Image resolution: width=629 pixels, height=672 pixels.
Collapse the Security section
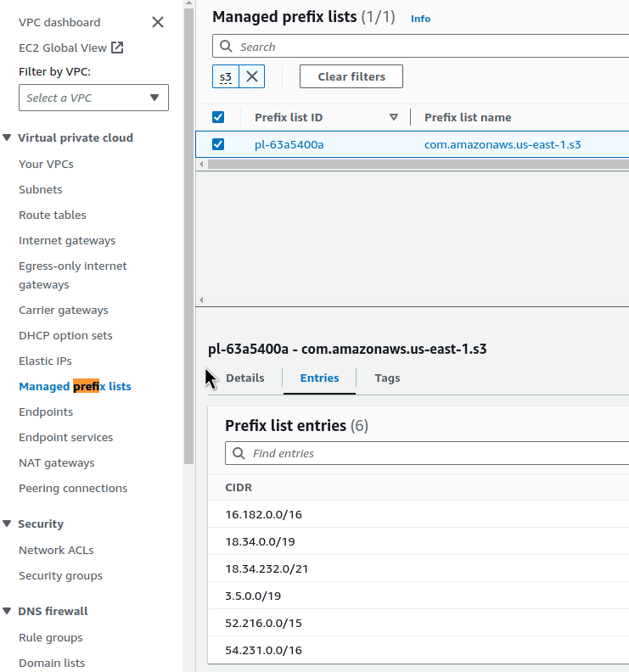point(7,524)
